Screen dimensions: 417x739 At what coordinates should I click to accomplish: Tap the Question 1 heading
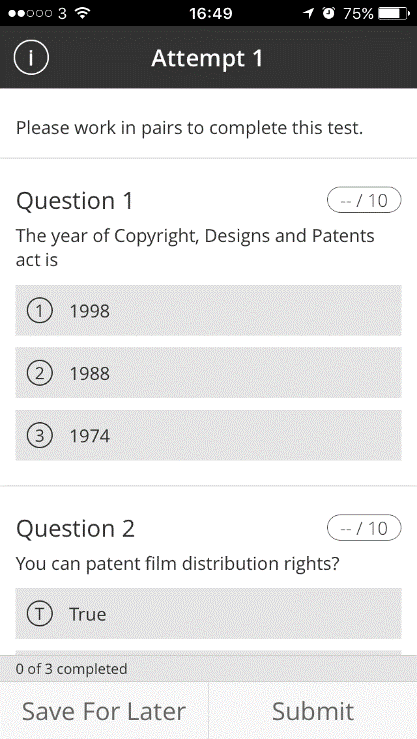pyautogui.click(x=74, y=201)
